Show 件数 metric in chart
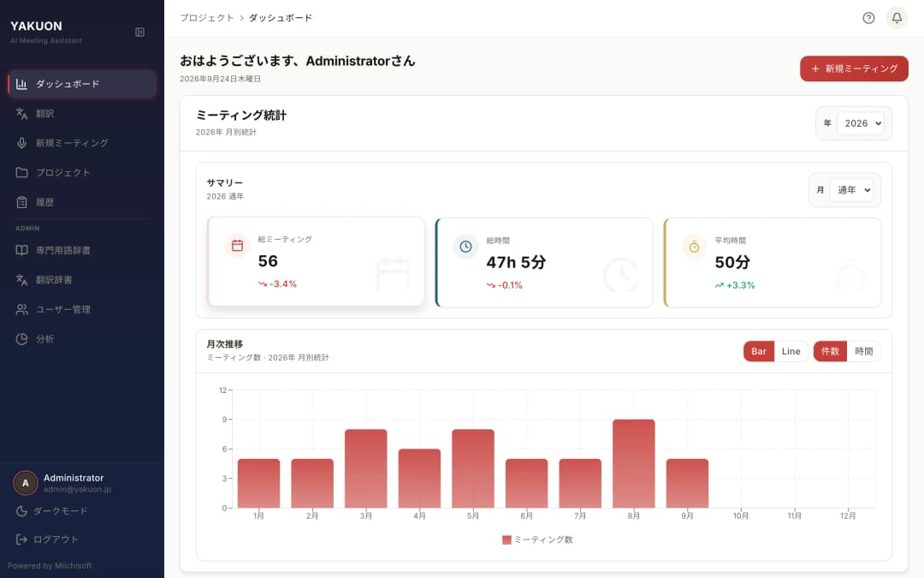924x578 pixels. click(x=830, y=351)
